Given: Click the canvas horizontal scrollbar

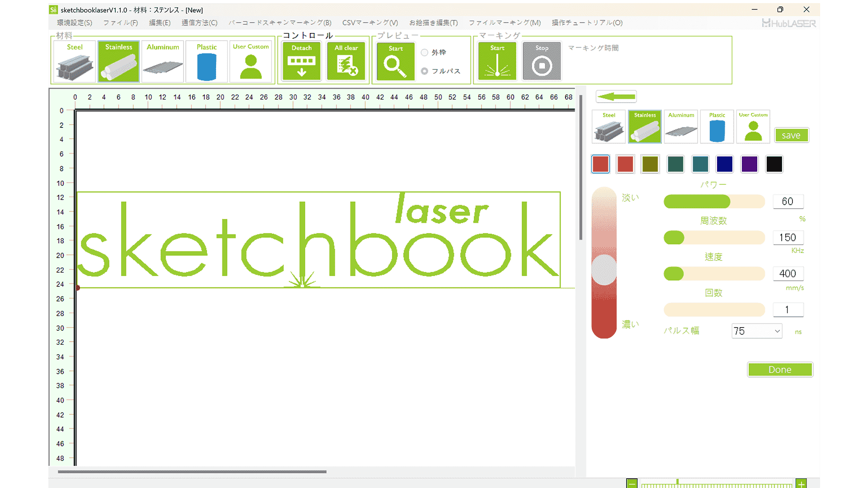Looking at the screenshot, I should point(192,472).
